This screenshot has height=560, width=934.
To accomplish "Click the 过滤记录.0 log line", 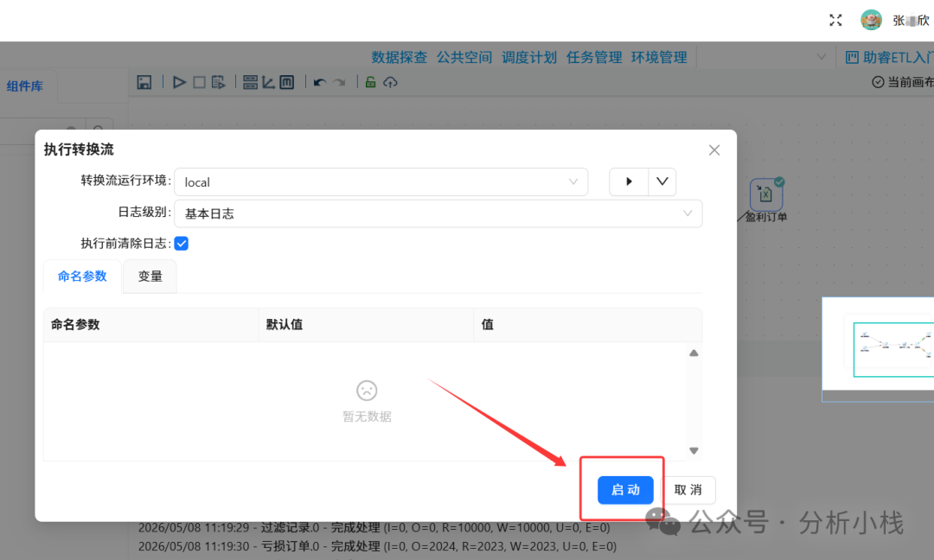I will pyautogui.click(x=374, y=528).
